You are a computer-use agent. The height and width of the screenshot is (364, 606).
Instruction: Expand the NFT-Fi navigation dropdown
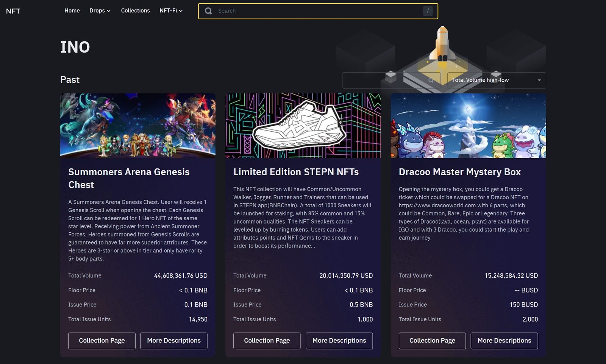click(171, 11)
